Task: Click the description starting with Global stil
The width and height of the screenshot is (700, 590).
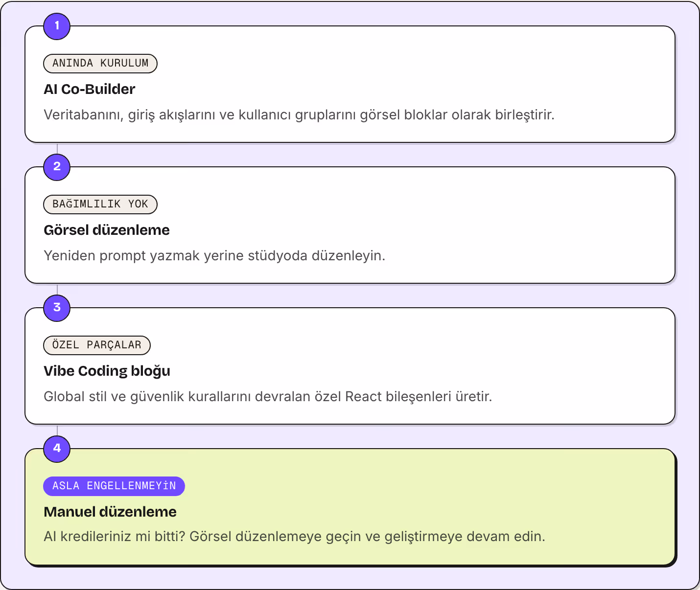Action: 268,396
